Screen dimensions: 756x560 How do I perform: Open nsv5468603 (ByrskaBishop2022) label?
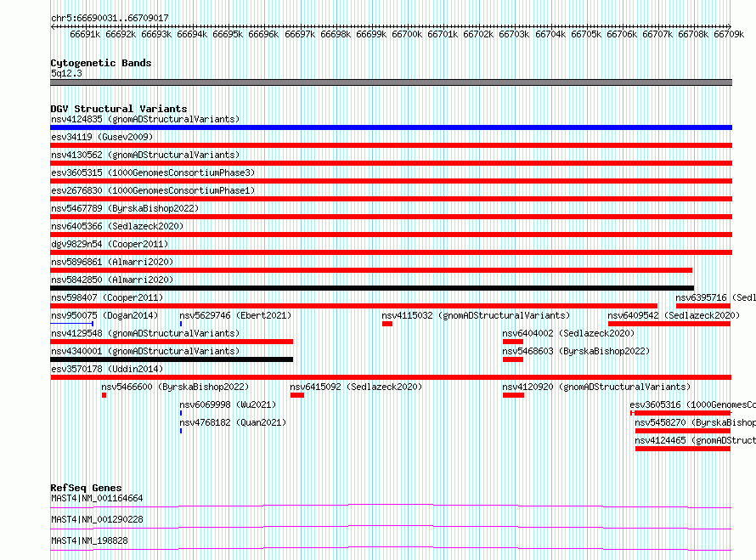click(576, 351)
